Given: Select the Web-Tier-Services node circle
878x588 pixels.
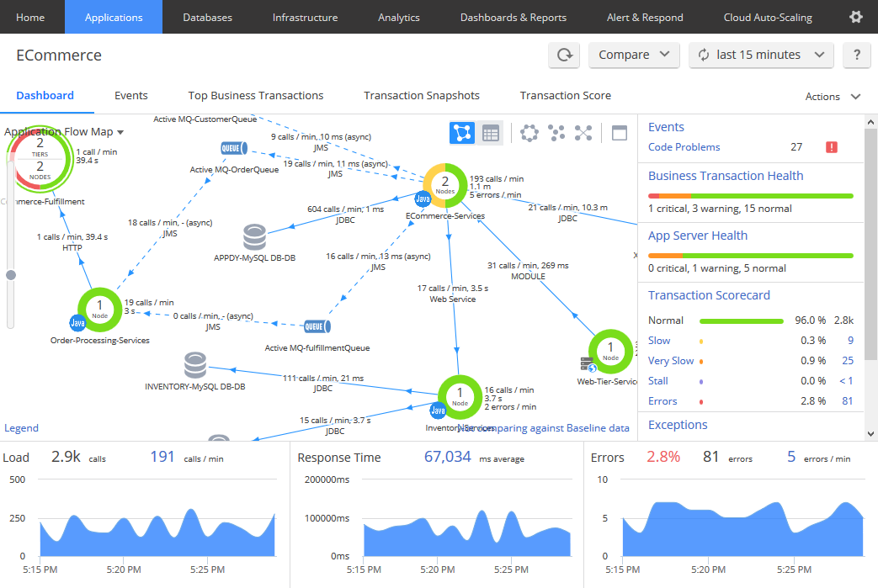Looking at the screenshot, I should (610, 352).
